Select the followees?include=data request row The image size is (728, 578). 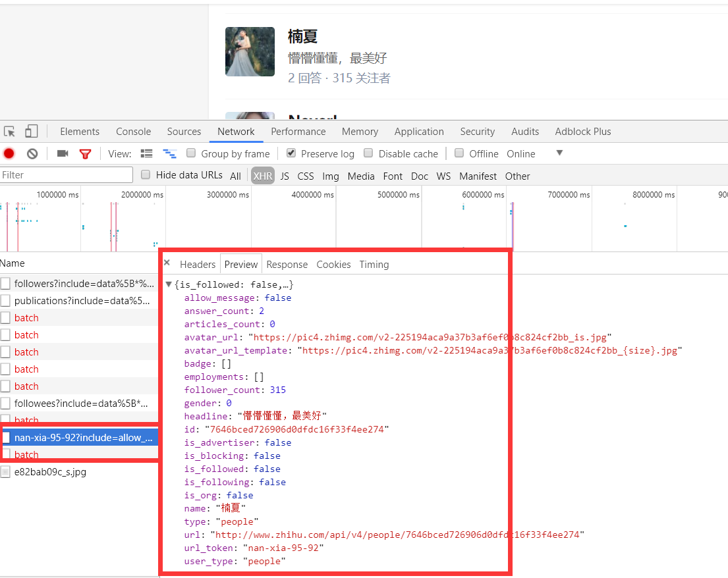(79, 403)
